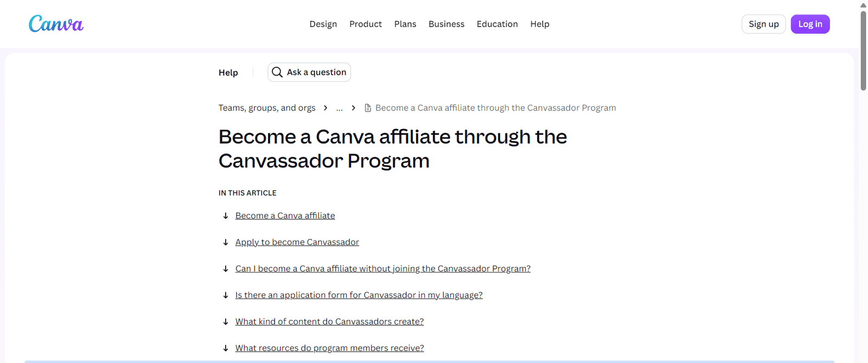Click the Sign up button
868x363 pixels.
[x=764, y=24]
